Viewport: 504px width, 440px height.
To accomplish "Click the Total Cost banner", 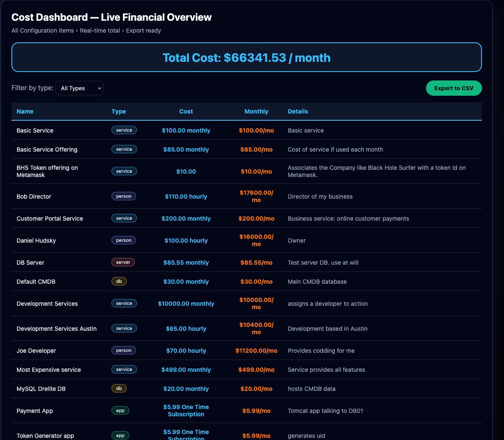I will pyautogui.click(x=246, y=58).
